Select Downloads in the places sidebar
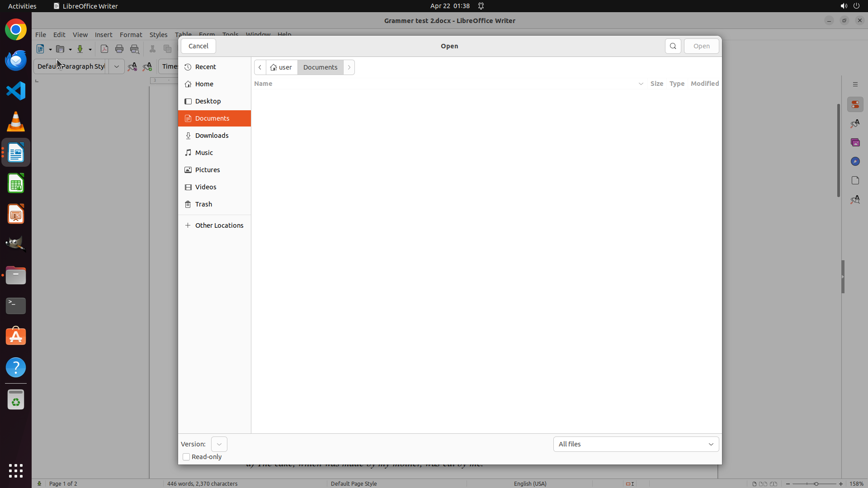This screenshot has height=488, width=868. [x=212, y=136]
